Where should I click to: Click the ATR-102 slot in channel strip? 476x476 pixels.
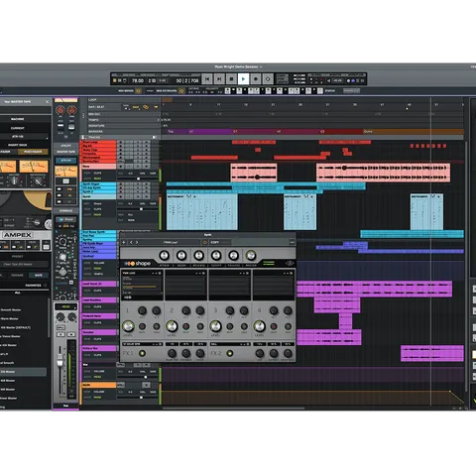[66, 161]
